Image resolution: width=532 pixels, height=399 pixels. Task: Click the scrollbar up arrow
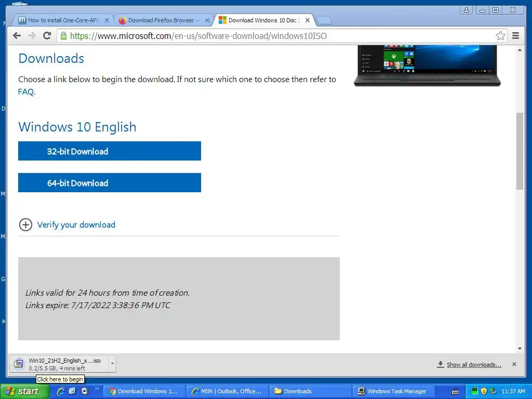pos(520,50)
